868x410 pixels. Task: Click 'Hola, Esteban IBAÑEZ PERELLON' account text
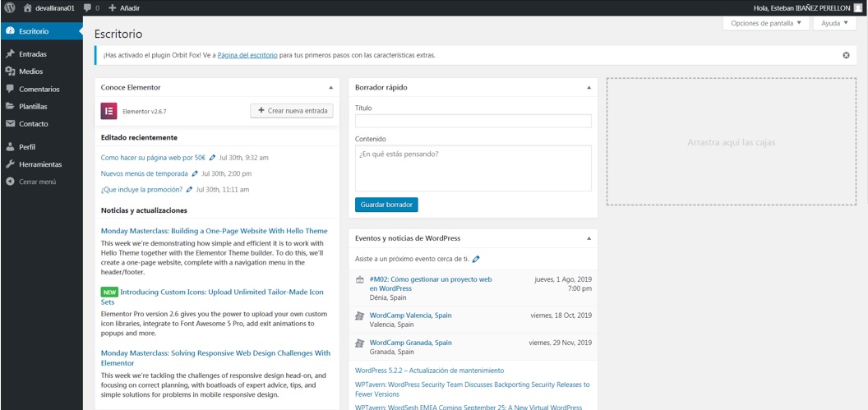click(801, 7)
